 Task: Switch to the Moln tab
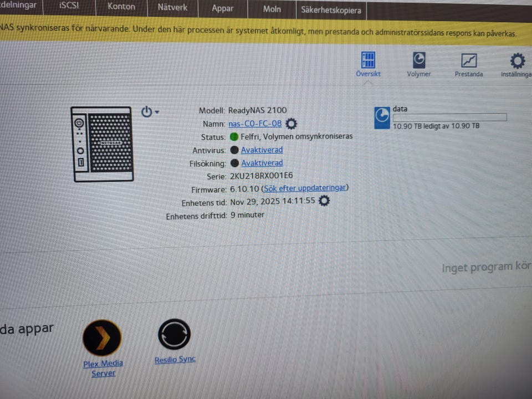coord(272,9)
